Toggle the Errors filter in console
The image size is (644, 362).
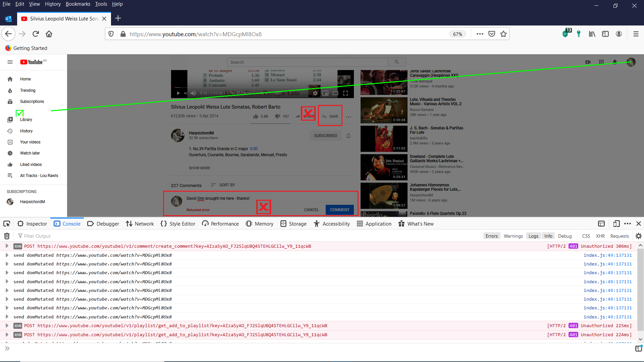click(491, 236)
